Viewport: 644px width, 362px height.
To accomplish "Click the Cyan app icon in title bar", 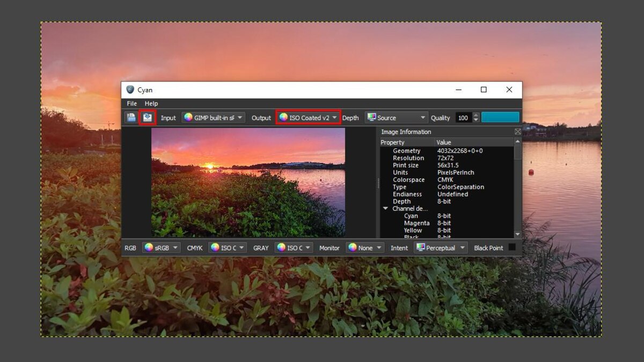I will pyautogui.click(x=130, y=90).
